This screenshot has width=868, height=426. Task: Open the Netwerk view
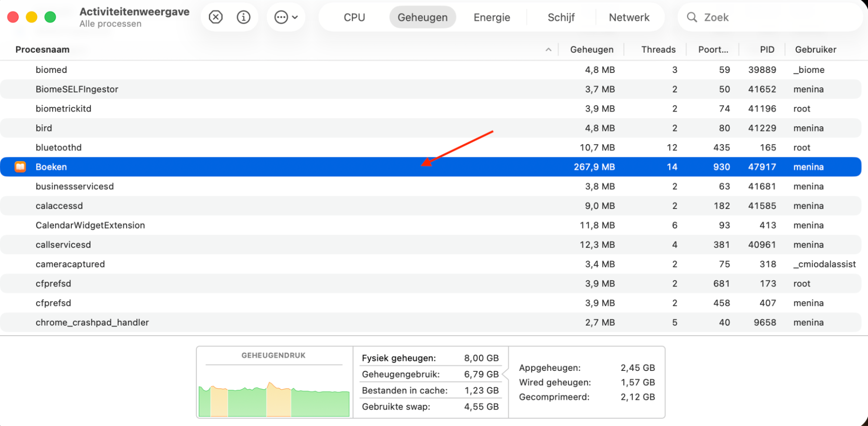(629, 17)
